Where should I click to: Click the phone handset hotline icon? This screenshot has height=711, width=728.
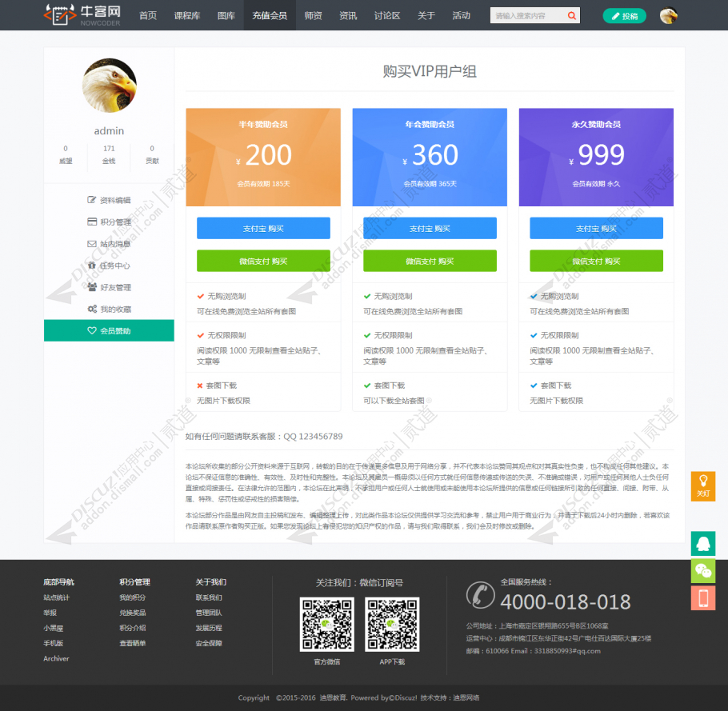tap(481, 594)
